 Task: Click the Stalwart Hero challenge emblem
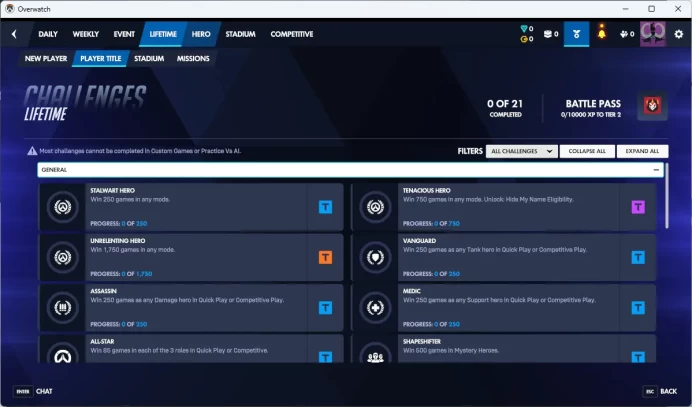pyautogui.click(x=63, y=207)
